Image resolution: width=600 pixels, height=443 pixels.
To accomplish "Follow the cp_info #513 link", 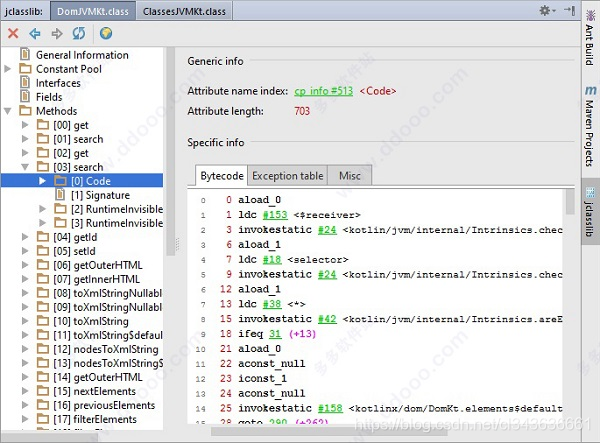I will pyautogui.click(x=323, y=91).
